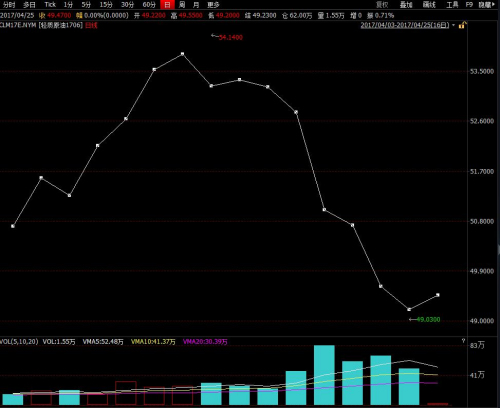Switch to the Tick chart period

[x=50, y=5]
